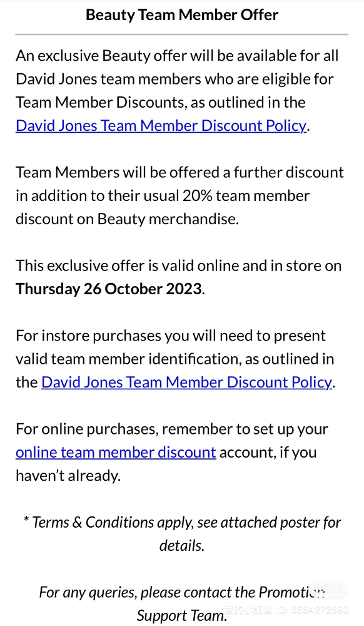Click the 'Support Team.' closing text
Viewport: 364px width, 626px height.
pyautogui.click(x=182, y=615)
